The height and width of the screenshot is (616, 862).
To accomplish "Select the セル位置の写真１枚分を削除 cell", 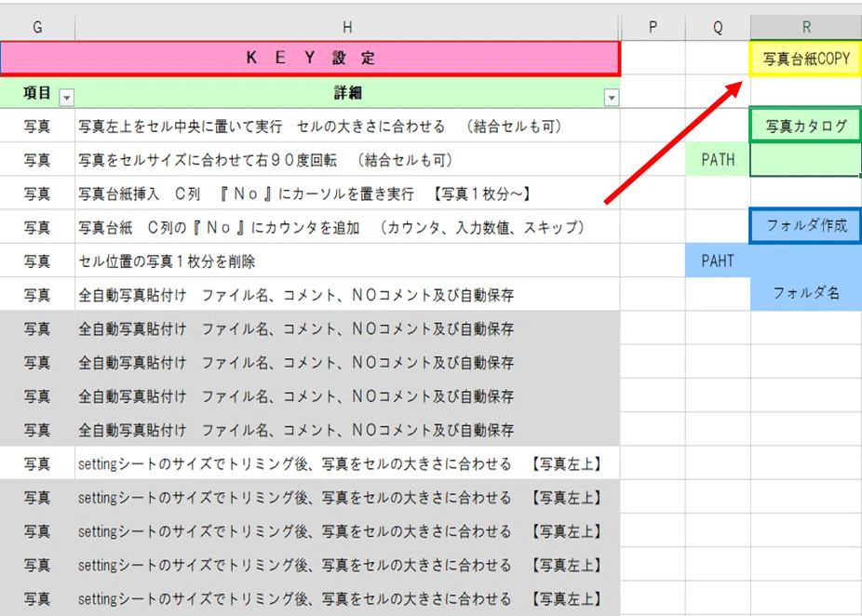I will (347, 261).
